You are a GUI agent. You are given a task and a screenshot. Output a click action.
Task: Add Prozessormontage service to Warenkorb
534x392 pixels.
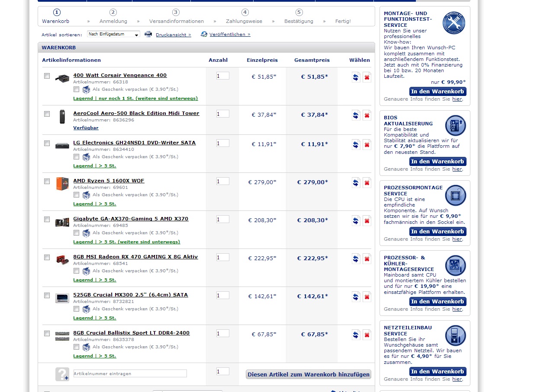(437, 232)
